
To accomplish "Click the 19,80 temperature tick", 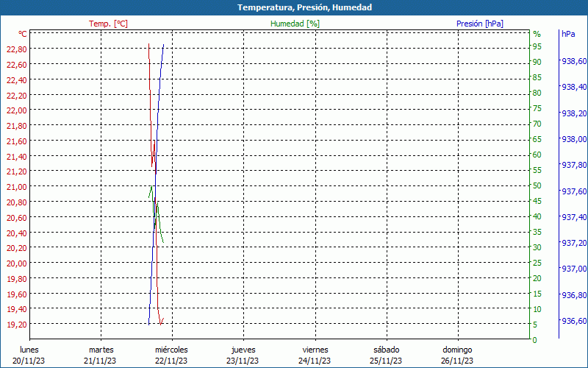I will coord(17,279).
